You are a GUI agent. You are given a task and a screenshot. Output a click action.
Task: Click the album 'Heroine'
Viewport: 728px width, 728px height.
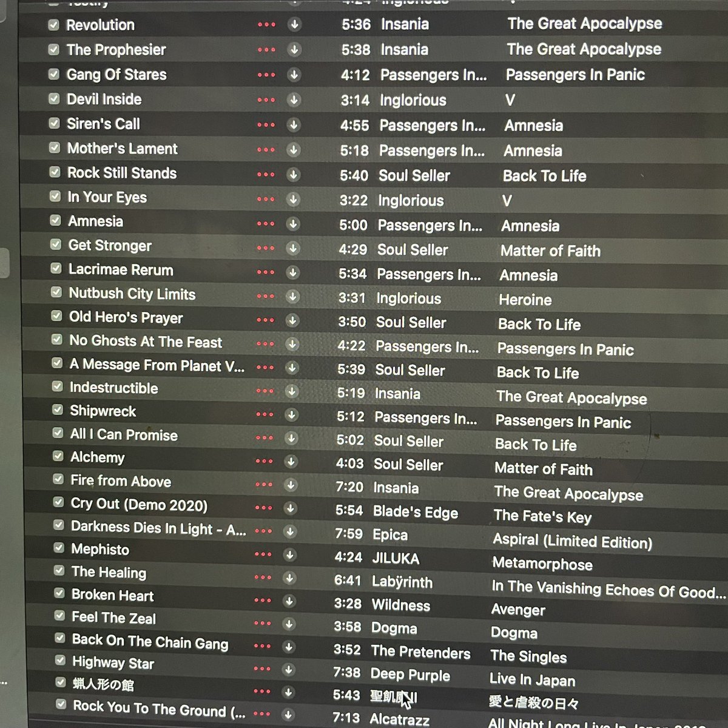[525, 300]
